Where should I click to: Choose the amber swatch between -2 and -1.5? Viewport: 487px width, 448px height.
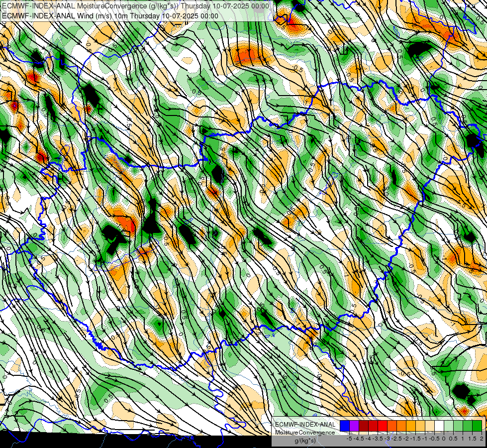[x=411, y=426]
